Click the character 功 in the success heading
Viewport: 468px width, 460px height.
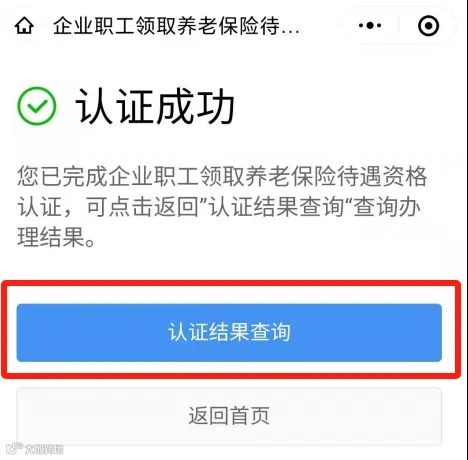216,106
